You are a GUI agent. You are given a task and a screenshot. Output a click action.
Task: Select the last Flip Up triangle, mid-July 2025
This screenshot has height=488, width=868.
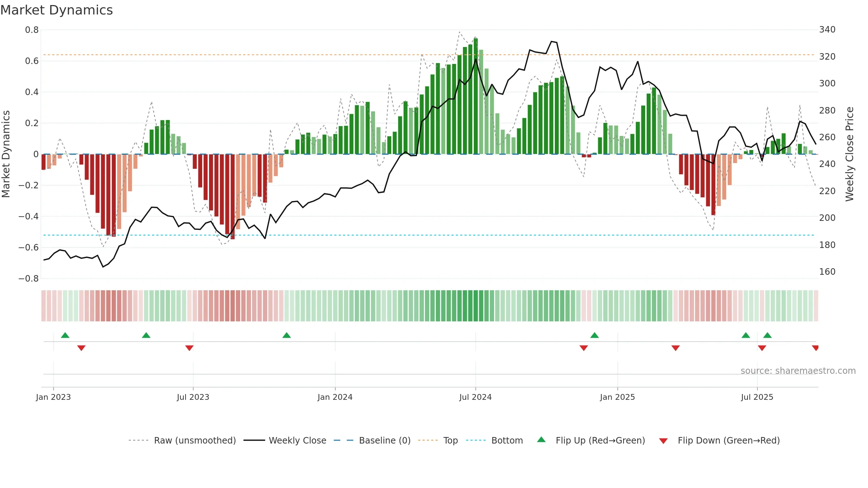[x=767, y=335]
